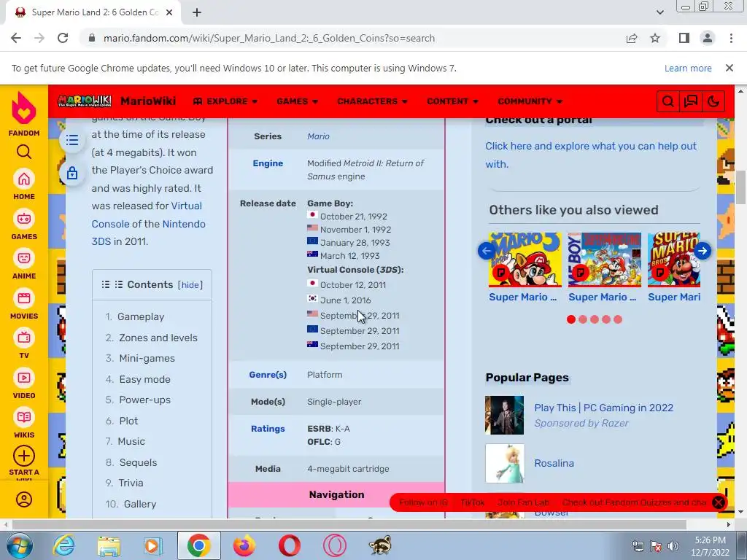747x560 pixels.
Task: Open Fandom sidebar search icon
Action: 24,152
